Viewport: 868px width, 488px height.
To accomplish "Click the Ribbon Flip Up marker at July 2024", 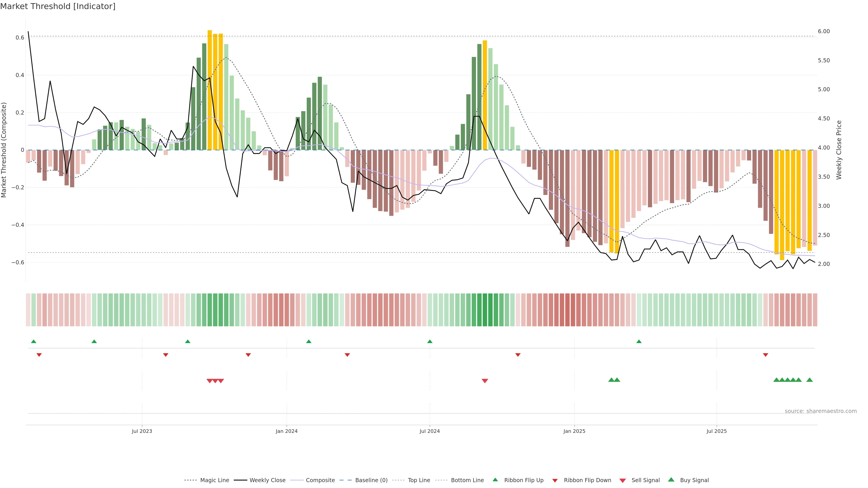I will click(x=430, y=342).
